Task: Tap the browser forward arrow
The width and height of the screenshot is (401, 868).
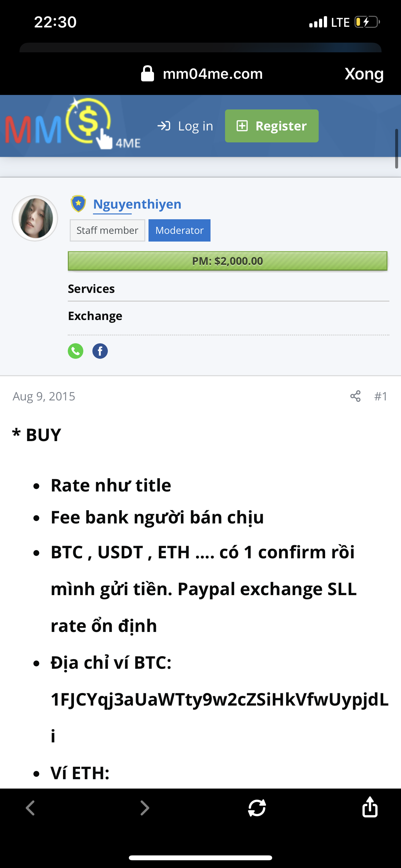Action: (x=145, y=808)
